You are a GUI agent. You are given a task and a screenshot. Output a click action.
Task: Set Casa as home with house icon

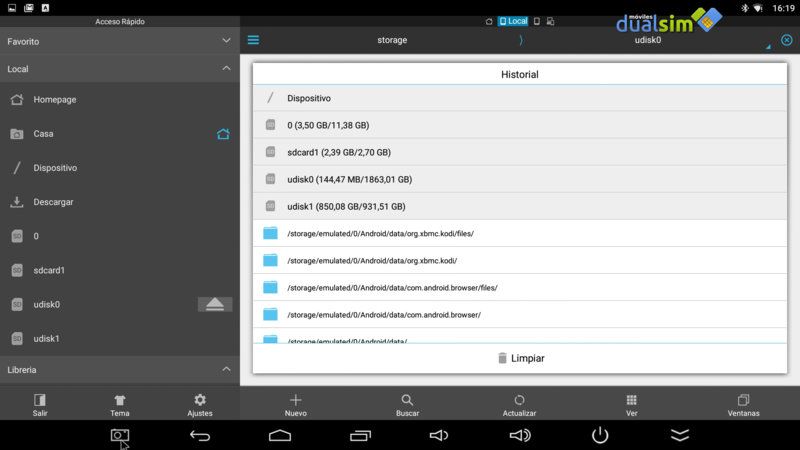tap(223, 134)
